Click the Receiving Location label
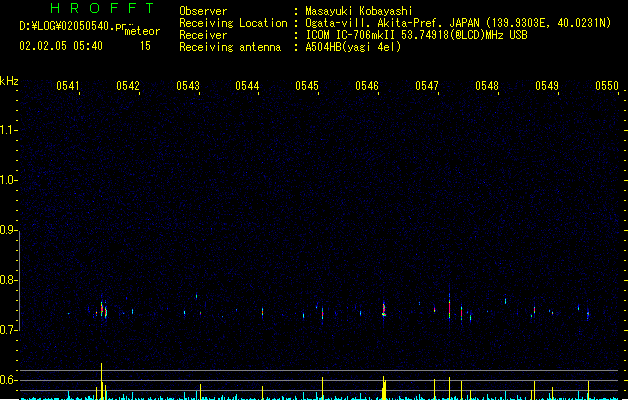 233,23
